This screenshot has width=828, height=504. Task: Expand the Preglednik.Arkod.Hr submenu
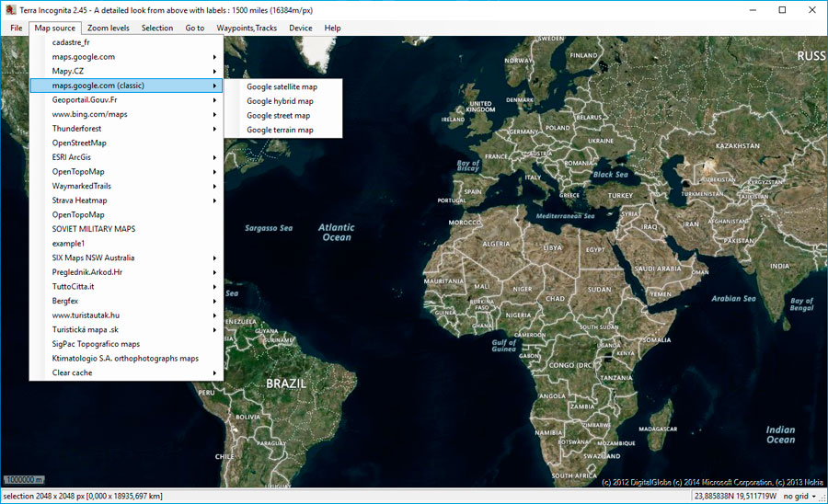coord(126,272)
